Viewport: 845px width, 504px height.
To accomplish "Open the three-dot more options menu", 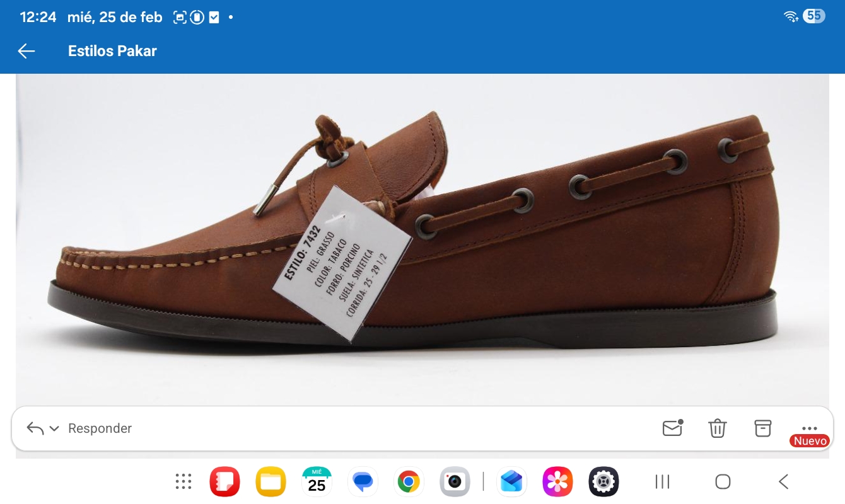I will [809, 428].
